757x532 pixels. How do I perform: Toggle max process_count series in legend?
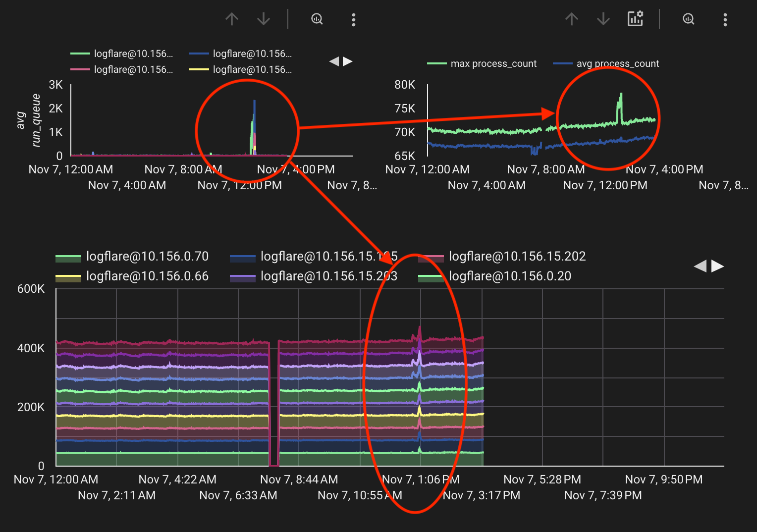493,64
